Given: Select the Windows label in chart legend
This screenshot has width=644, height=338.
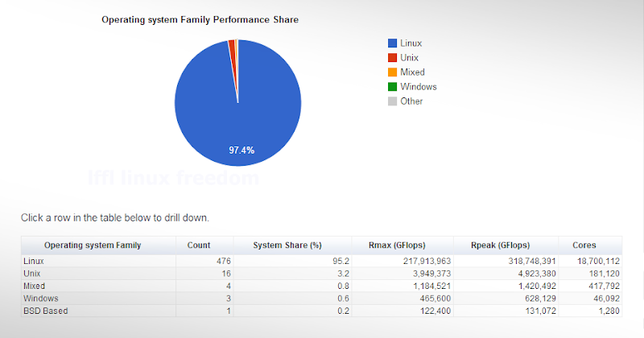Looking at the screenshot, I should point(418,86).
